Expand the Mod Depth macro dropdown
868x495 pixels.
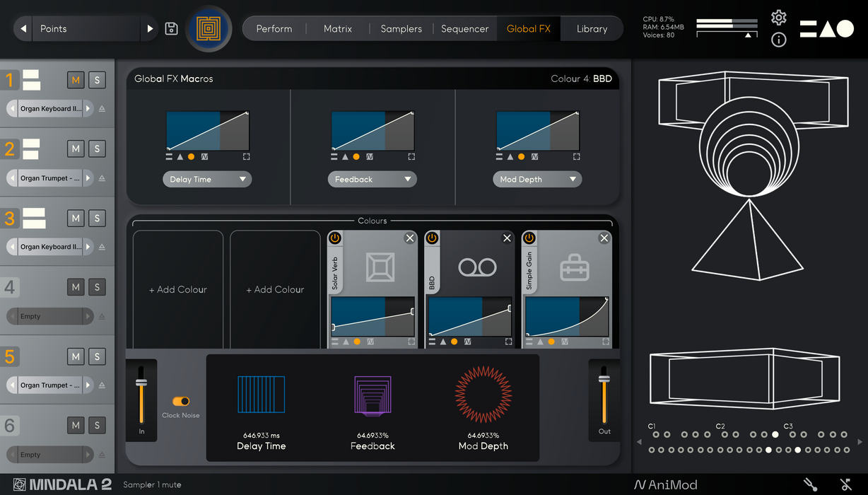click(536, 180)
